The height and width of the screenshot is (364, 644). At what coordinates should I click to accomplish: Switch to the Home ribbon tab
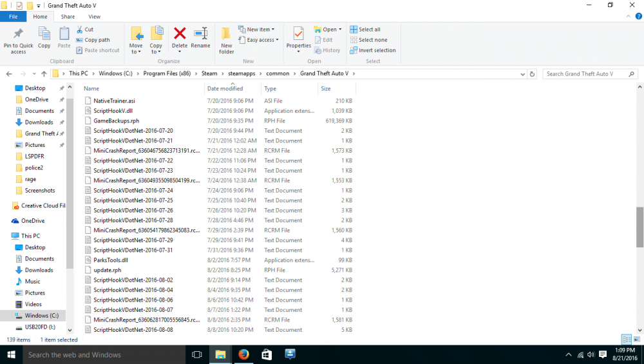coord(40,17)
